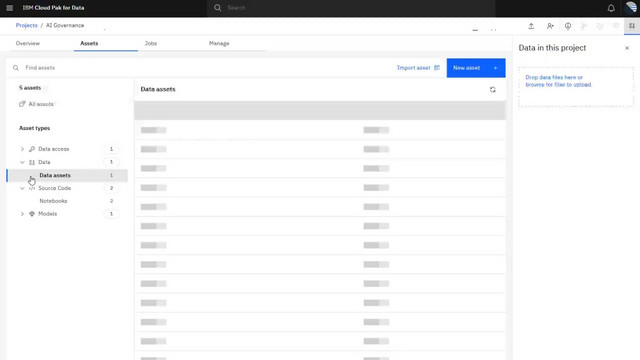Click the Asset types heading
This screenshot has height=360, width=640.
(34, 128)
